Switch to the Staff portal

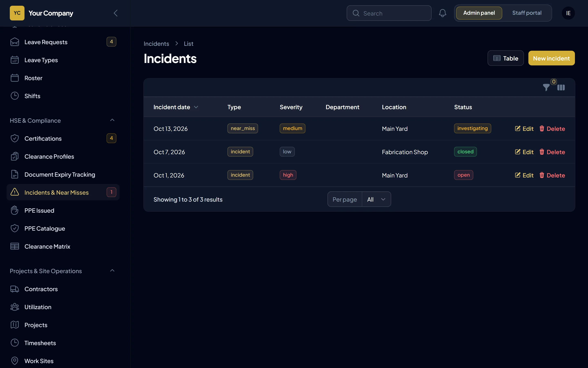527,13
